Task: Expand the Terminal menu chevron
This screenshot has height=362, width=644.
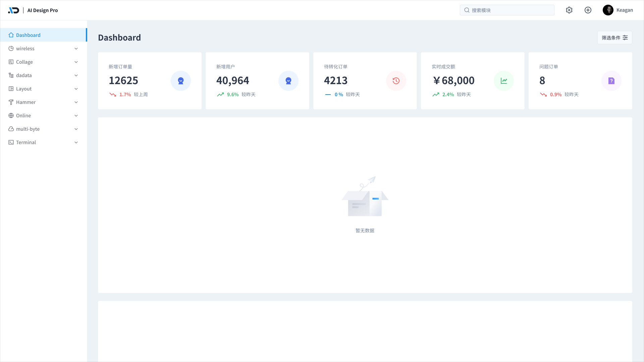Action: [x=76, y=142]
